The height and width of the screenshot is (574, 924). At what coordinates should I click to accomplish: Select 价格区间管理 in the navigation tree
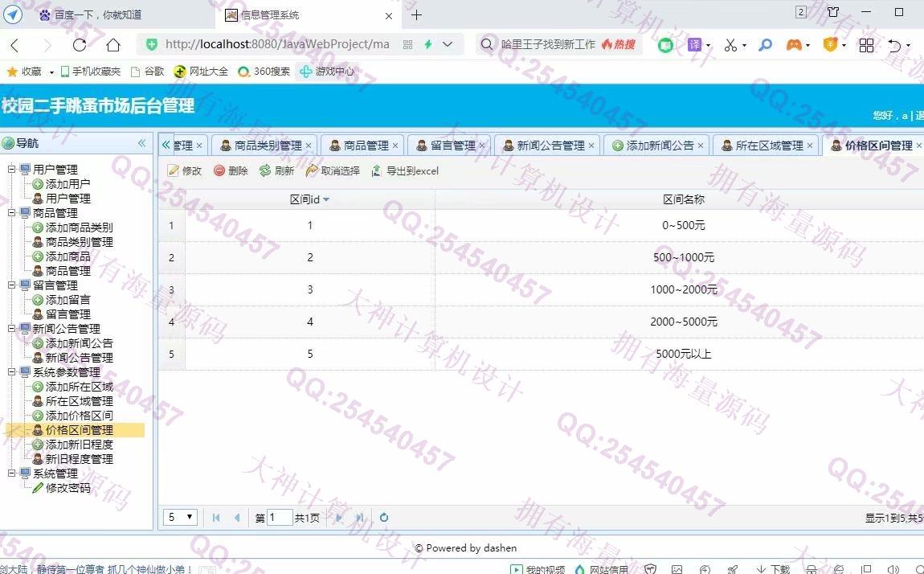[x=79, y=430]
